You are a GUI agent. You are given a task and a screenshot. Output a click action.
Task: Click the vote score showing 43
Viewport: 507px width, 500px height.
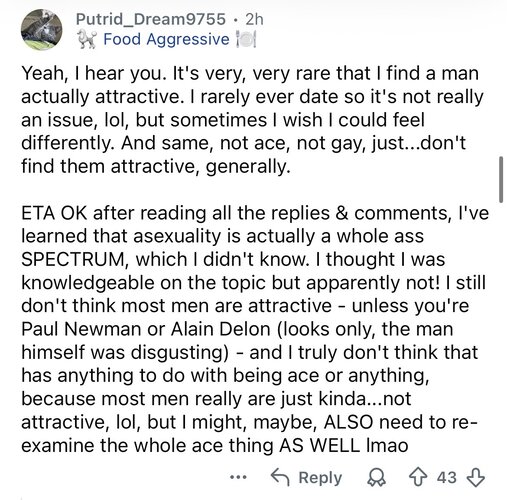pyautogui.click(x=446, y=477)
